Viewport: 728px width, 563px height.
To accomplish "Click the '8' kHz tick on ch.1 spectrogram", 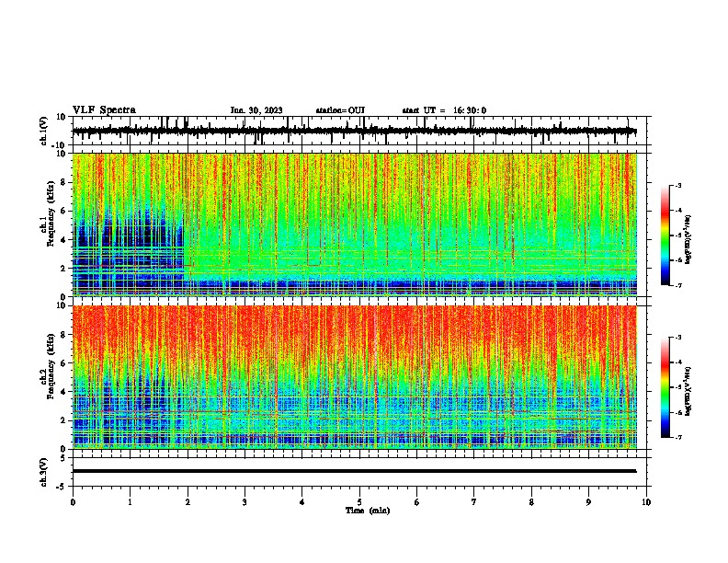I will point(63,182).
